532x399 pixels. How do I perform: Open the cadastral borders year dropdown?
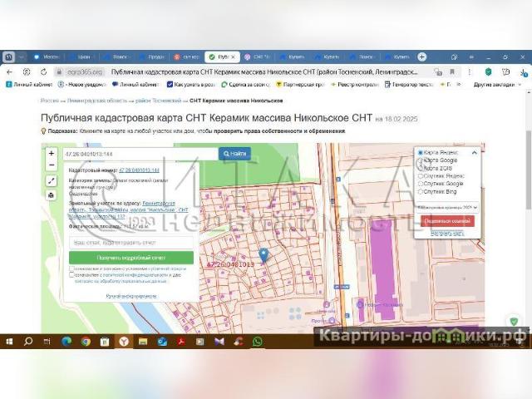coord(447,206)
